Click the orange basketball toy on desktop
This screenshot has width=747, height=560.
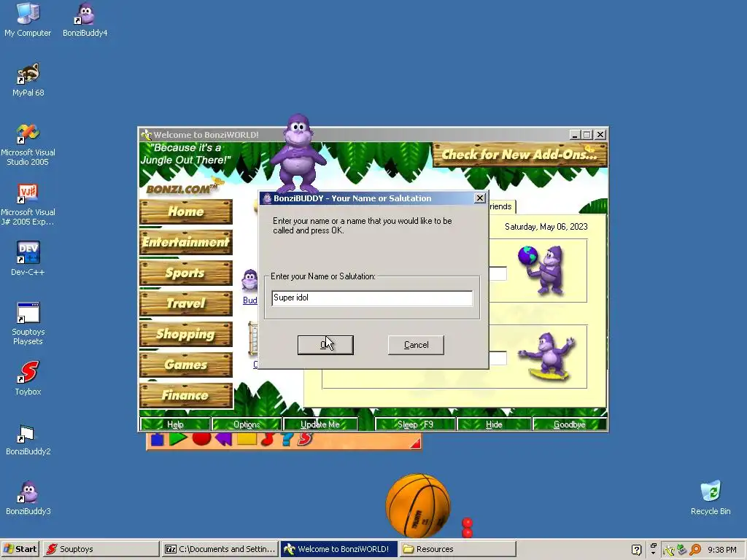(x=418, y=505)
